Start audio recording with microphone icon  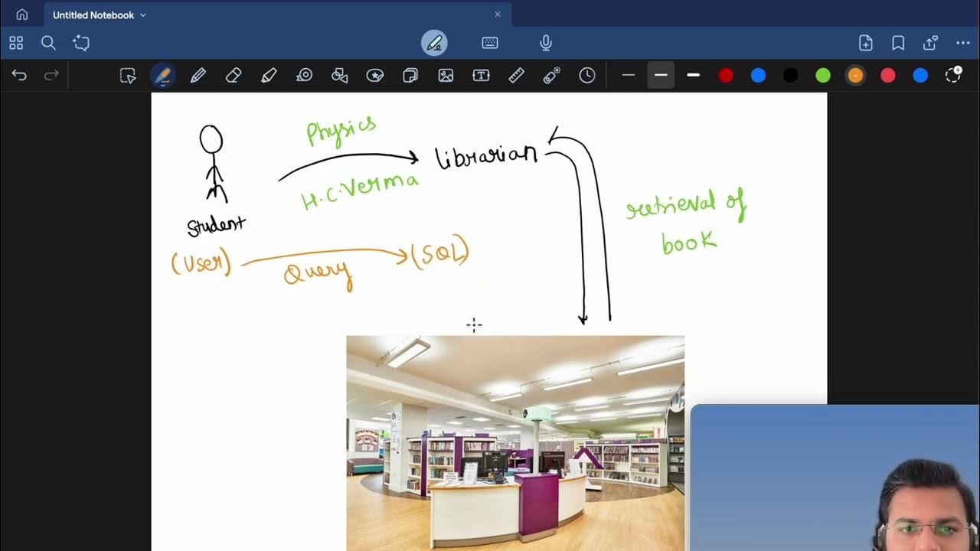tap(546, 43)
